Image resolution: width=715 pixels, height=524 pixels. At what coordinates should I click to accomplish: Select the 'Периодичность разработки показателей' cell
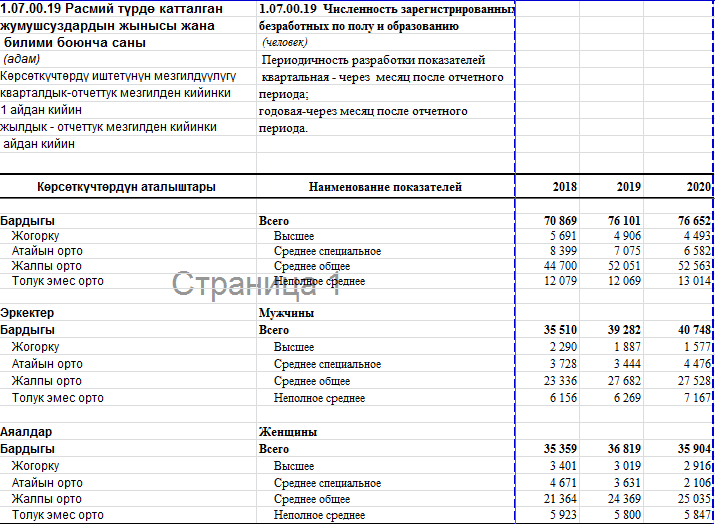click(x=385, y=60)
